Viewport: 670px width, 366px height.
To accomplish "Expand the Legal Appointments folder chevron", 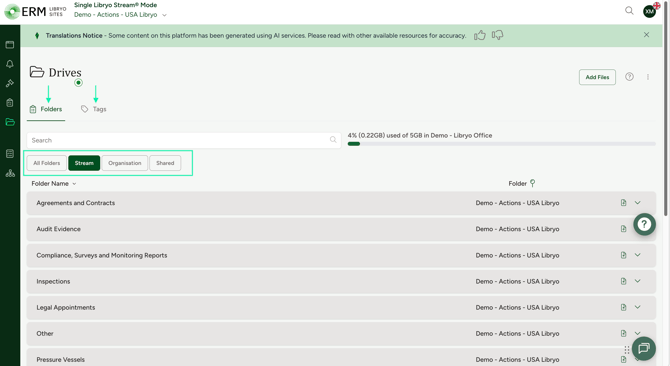I will pyautogui.click(x=638, y=307).
